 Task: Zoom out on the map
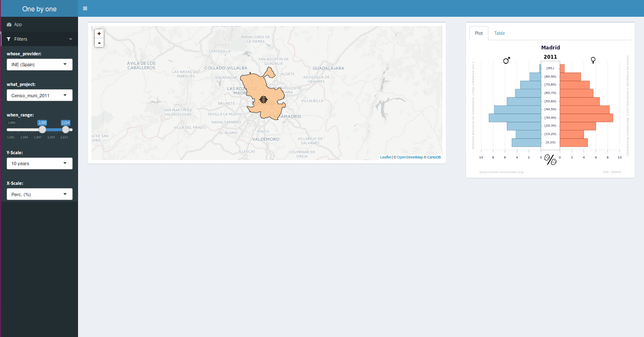coord(99,43)
